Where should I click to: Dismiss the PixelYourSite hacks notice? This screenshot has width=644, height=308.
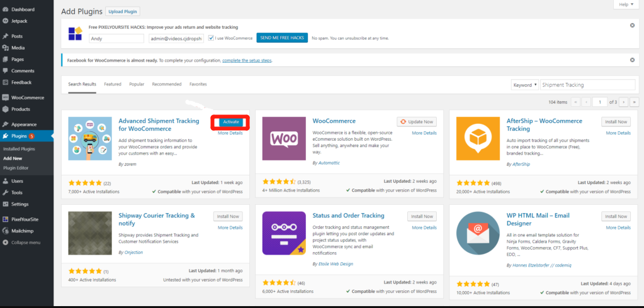tap(632, 25)
